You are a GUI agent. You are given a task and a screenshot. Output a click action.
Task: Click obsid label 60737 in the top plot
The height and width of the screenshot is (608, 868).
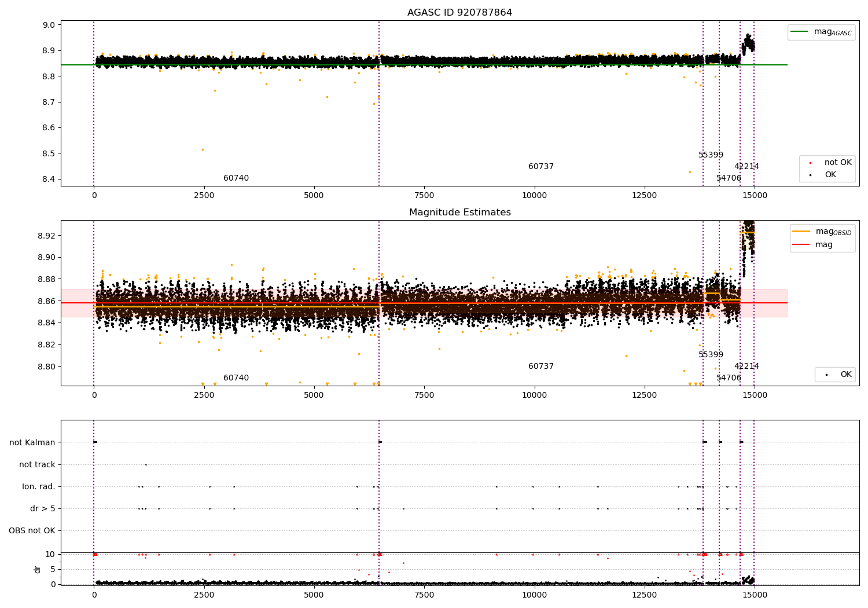point(541,167)
